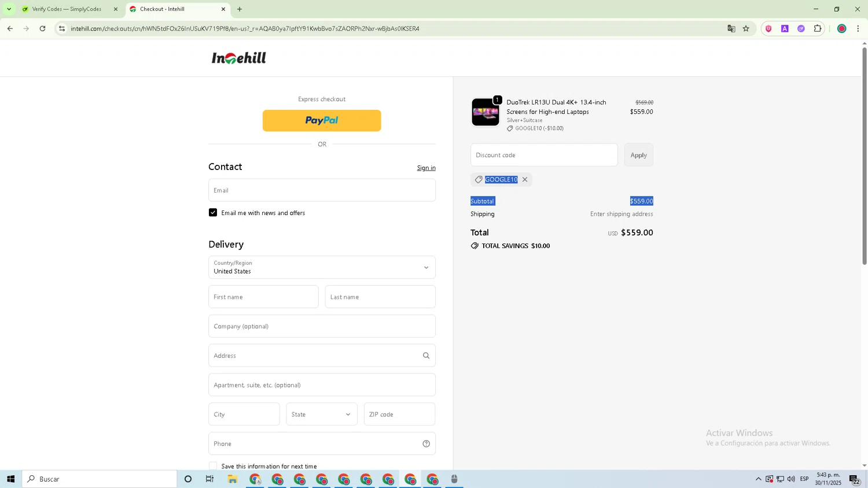Screen dimensions: 868x488
Task: Switch the ESP keyboard language
Action: [804, 479]
